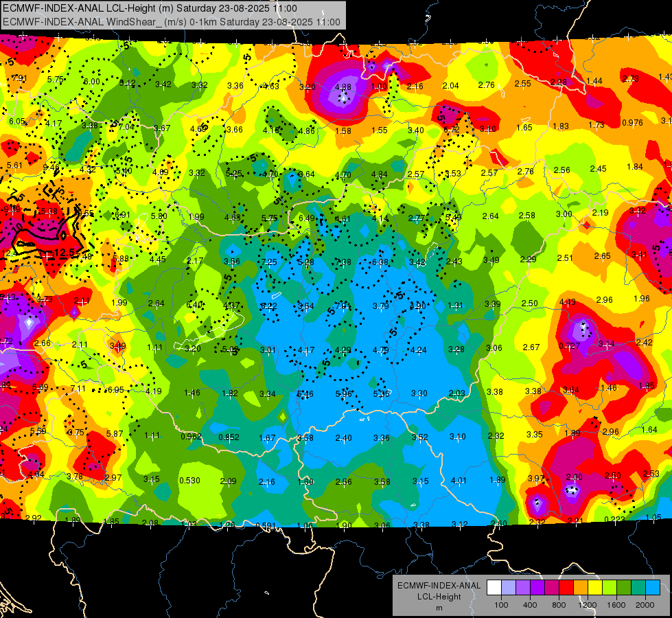
Task: Click the wind shear value 0.530
Action: [189, 481]
